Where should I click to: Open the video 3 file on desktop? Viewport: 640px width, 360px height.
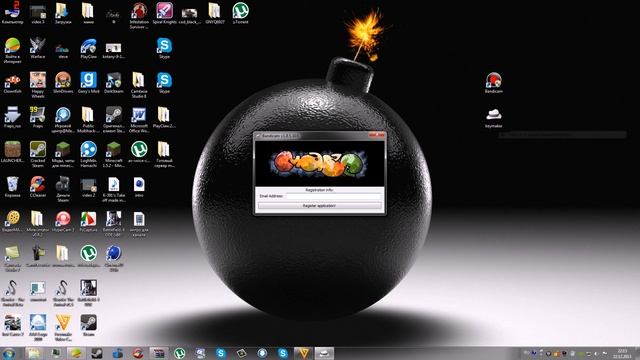[x=38, y=11]
